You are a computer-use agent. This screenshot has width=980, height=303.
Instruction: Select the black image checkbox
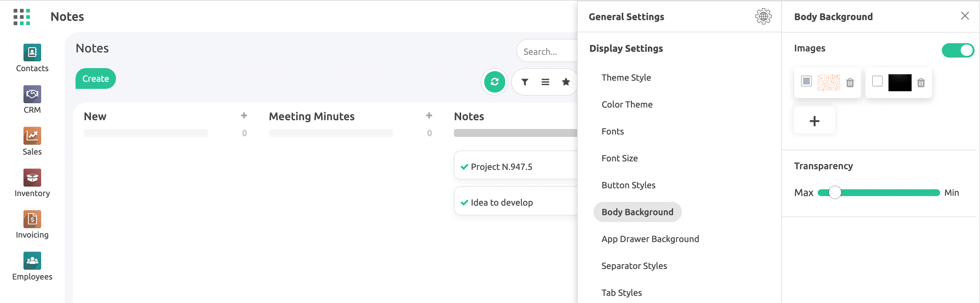pyautogui.click(x=877, y=81)
